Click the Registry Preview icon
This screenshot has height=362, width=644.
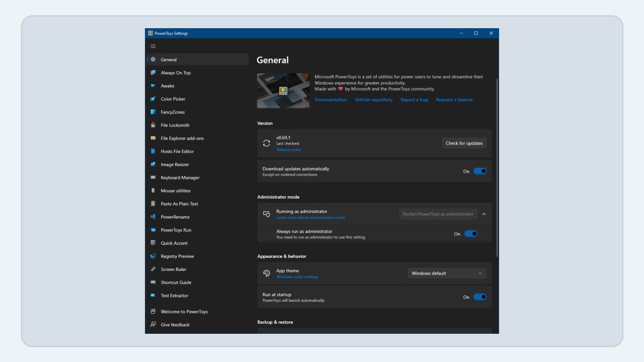click(153, 256)
